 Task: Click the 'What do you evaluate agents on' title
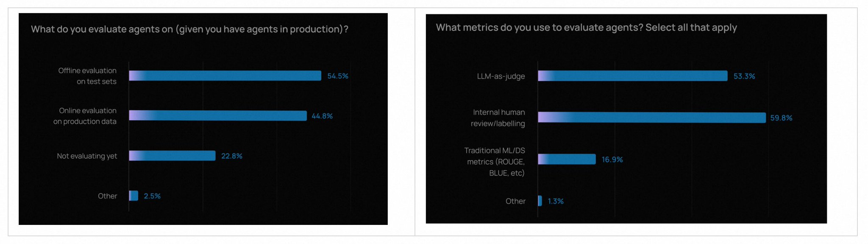(x=189, y=29)
